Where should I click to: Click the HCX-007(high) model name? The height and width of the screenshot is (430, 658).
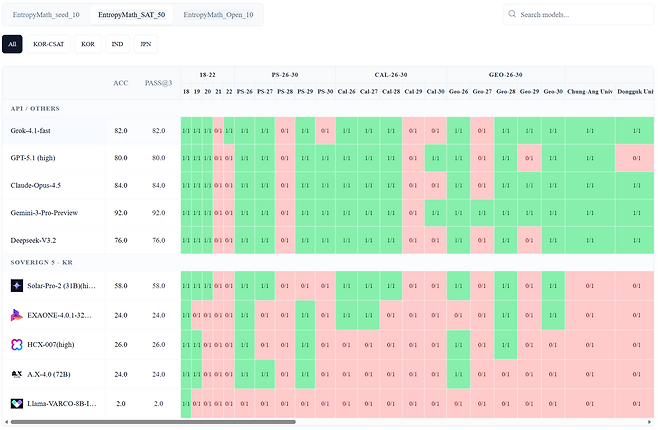pyautogui.click(x=51, y=344)
